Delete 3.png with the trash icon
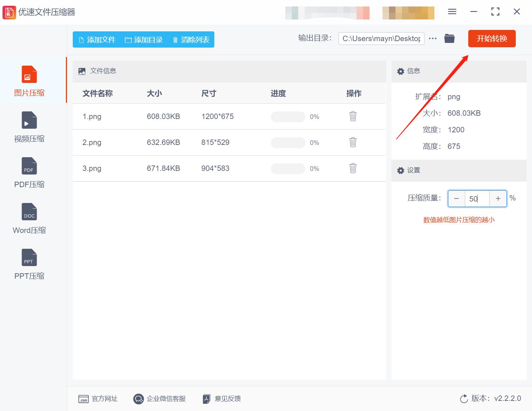Image resolution: width=532 pixels, height=411 pixels. point(353,168)
